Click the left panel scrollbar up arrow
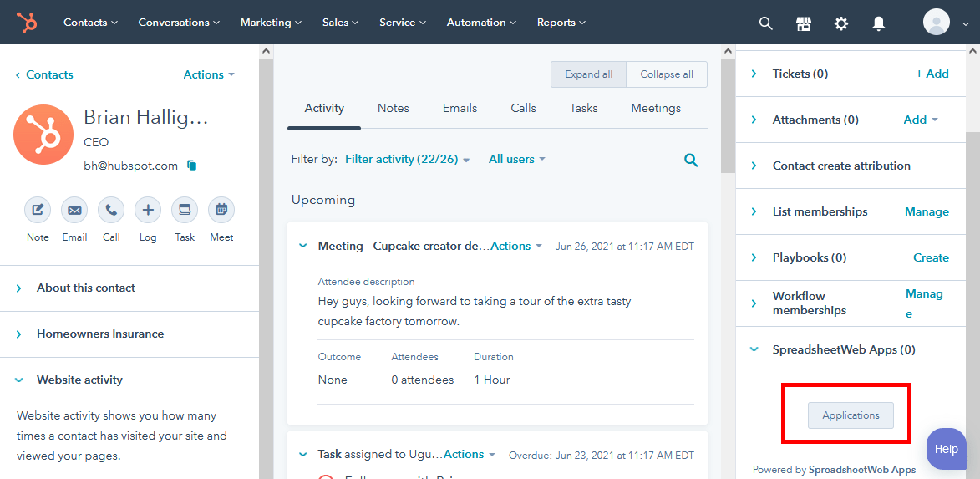The width and height of the screenshot is (980, 479). click(267, 51)
